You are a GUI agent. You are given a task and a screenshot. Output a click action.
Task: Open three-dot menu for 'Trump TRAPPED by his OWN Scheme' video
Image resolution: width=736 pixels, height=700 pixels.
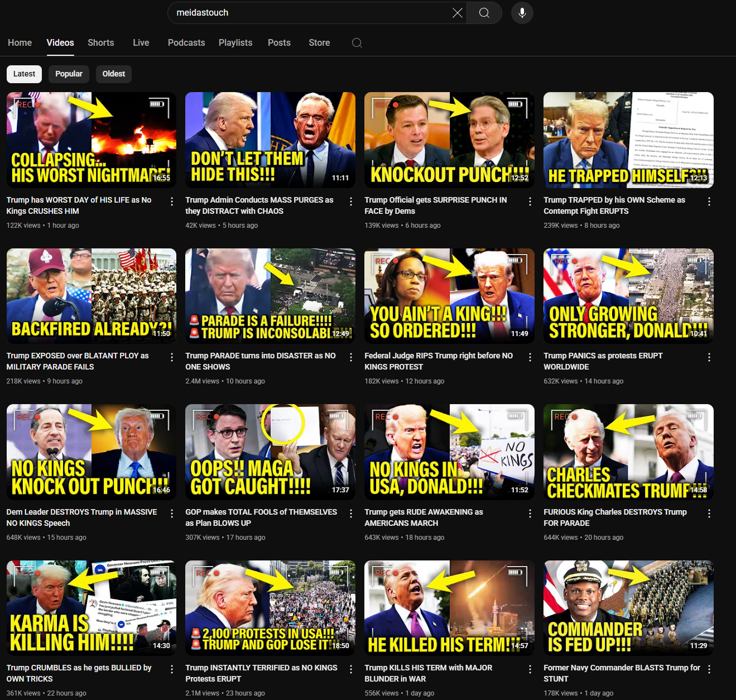709,202
